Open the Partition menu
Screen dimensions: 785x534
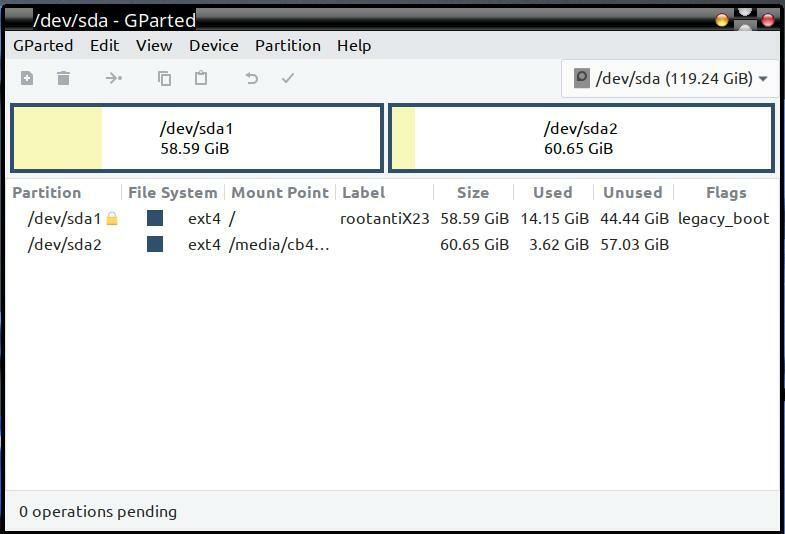(x=288, y=46)
